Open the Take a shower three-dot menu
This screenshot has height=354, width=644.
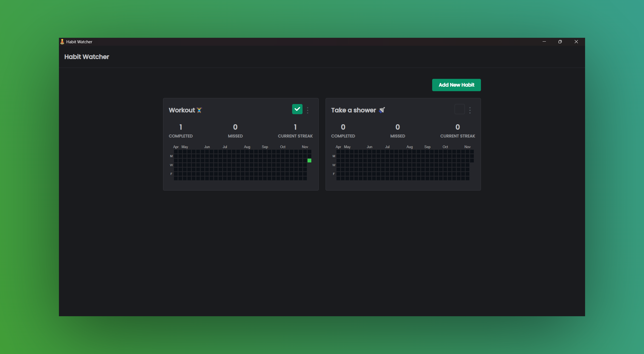click(470, 110)
